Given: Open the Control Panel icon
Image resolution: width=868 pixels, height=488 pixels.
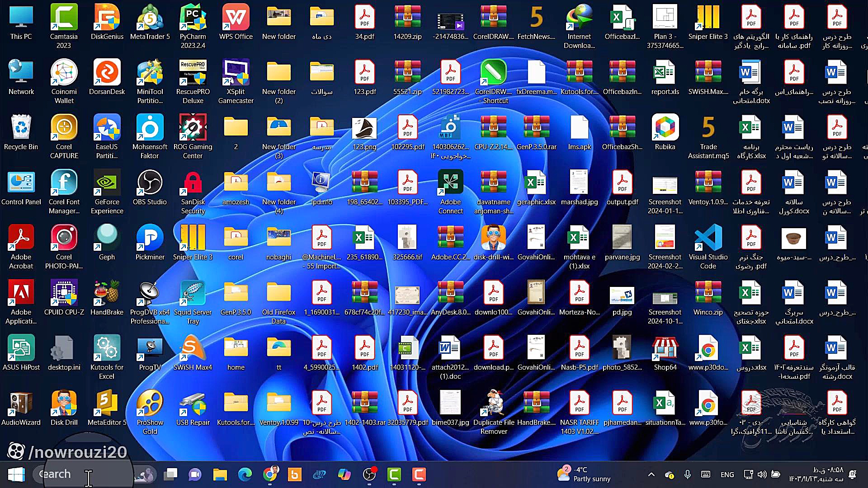Looking at the screenshot, I should pos(21,188).
